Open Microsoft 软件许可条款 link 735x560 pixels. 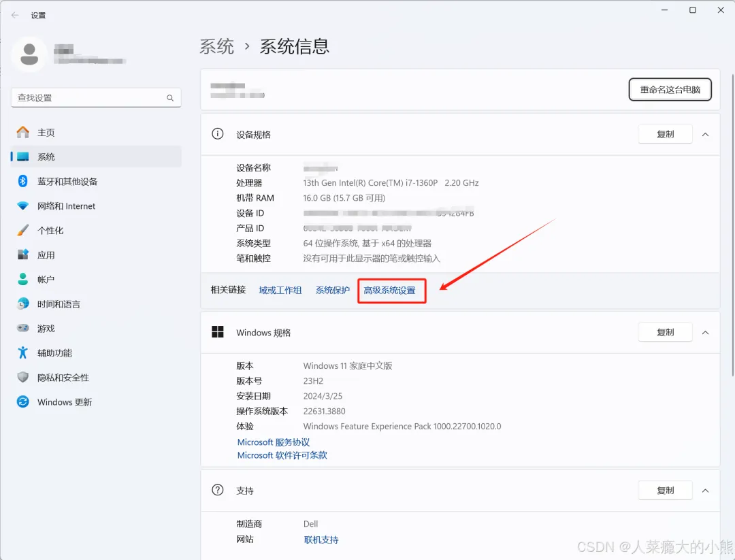pyautogui.click(x=282, y=455)
